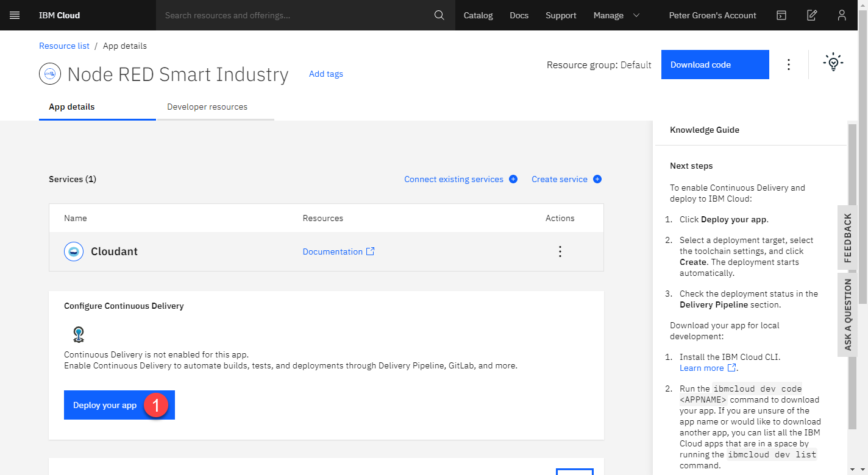Screen dimensions: 868x475
Task: Open the hamburger navigation menu
Action: point(15,15)
